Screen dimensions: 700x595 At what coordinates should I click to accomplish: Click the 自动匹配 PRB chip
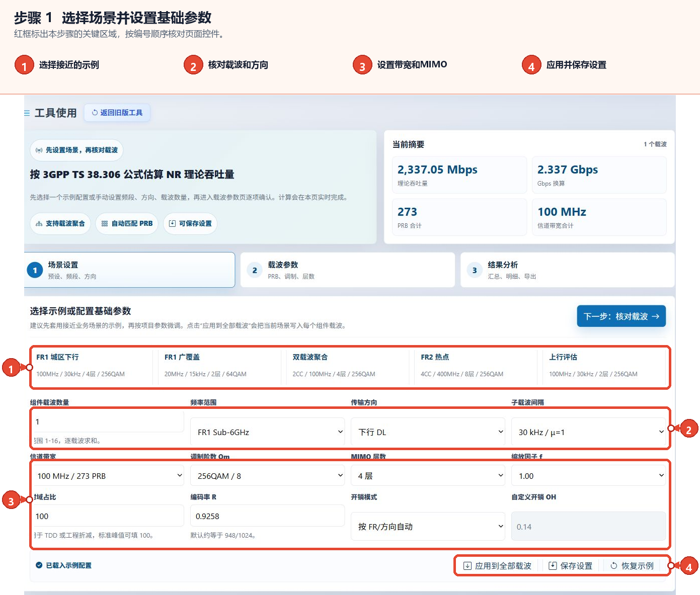coord(127,223)
